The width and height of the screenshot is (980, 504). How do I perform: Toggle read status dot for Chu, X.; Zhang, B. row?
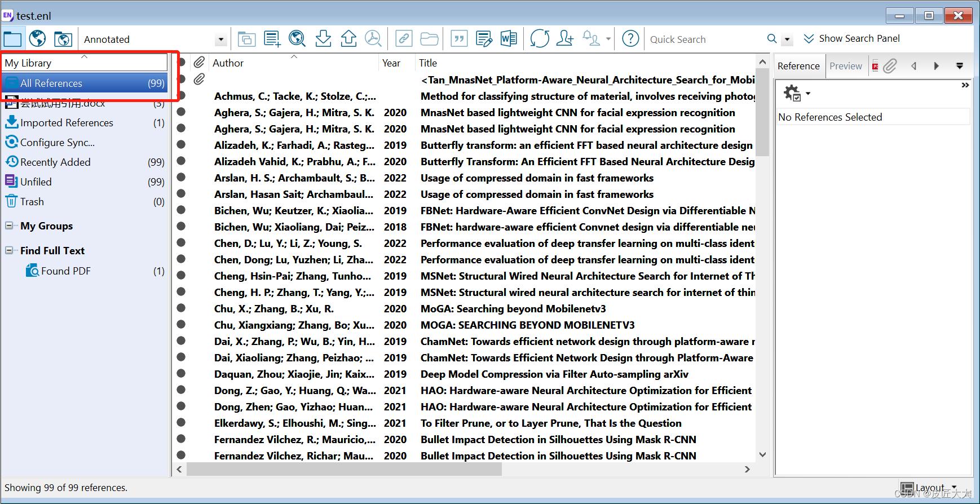pyautogui.click(x=181, y=308)
